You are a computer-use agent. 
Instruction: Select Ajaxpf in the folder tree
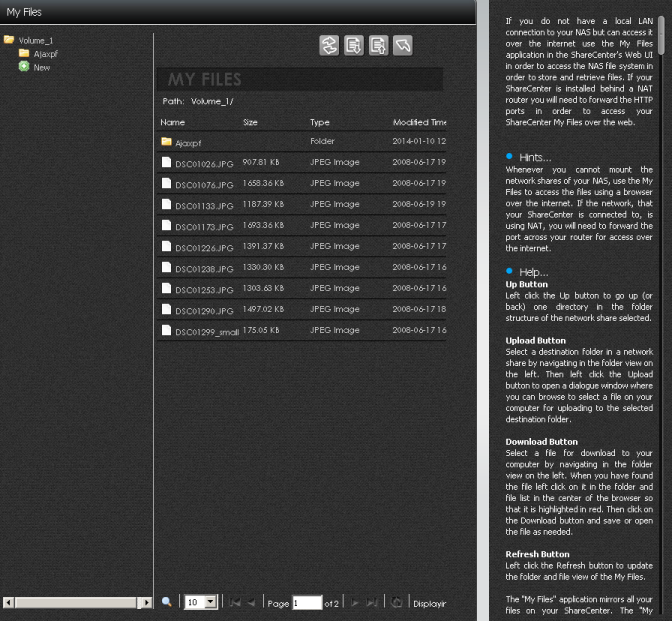pos(45,54)
